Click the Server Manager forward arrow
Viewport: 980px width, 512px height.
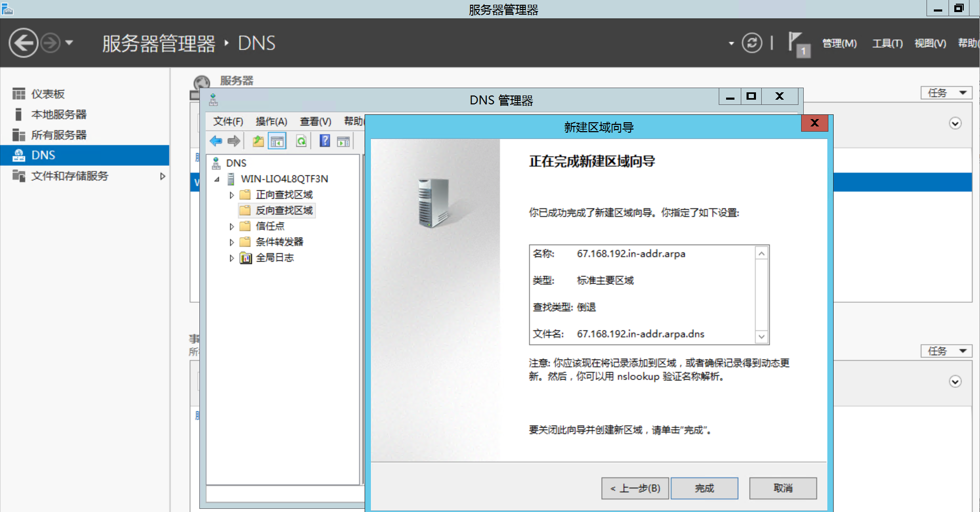[51, 43]
